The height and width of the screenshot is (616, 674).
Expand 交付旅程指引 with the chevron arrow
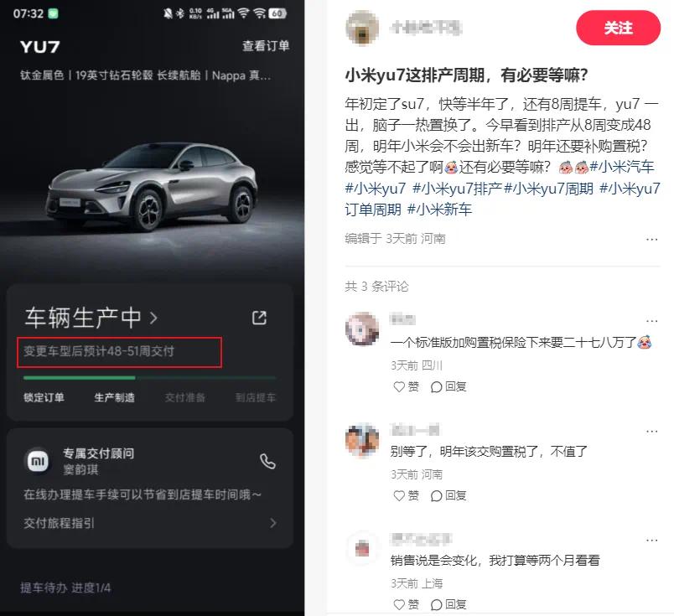(272, 523)
